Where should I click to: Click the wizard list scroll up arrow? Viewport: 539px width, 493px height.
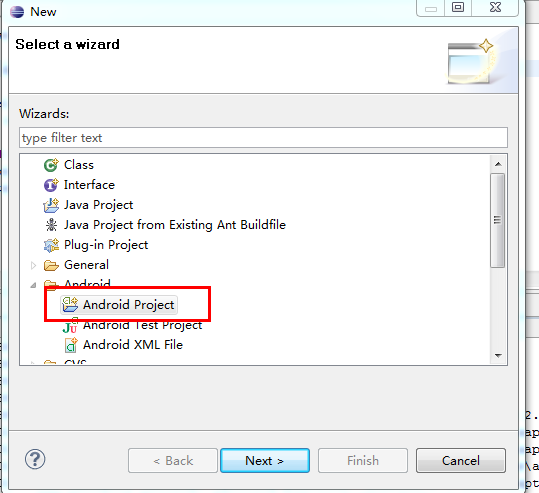coord(498,164)
